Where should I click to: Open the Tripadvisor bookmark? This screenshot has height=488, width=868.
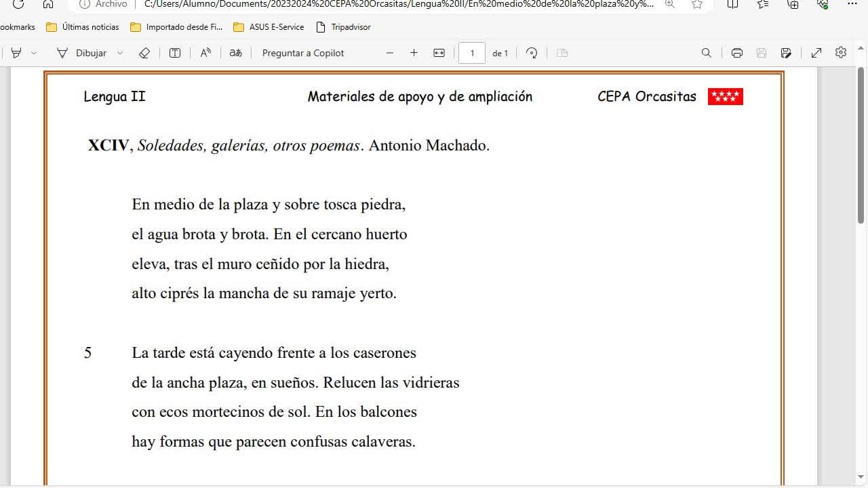[x=343, y=27]
